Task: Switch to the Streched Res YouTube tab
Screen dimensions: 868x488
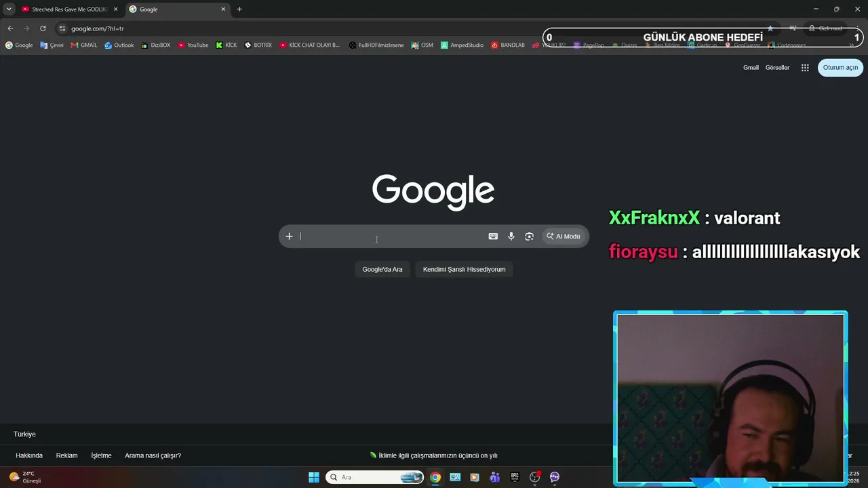Action: (70, 9)
